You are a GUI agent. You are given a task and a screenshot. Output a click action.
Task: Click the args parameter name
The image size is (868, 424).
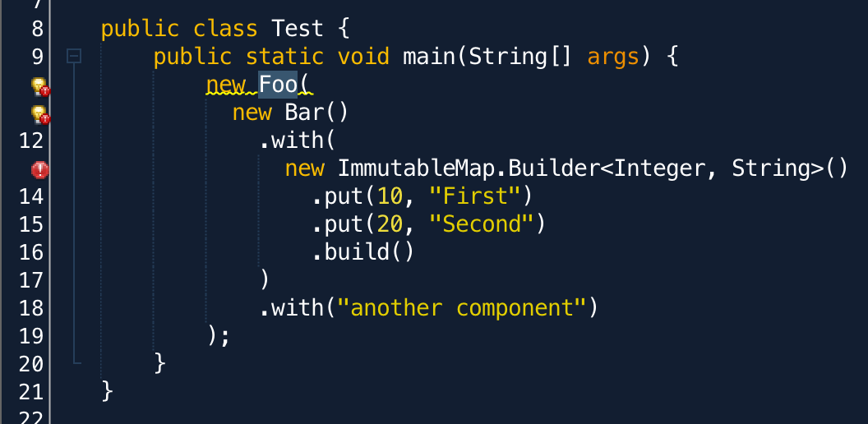[x=613, y=57]
